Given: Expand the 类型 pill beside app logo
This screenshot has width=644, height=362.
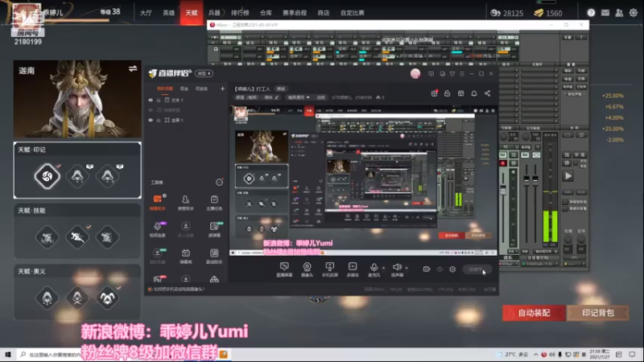Looking at the screenshot, I should (204, 73).
